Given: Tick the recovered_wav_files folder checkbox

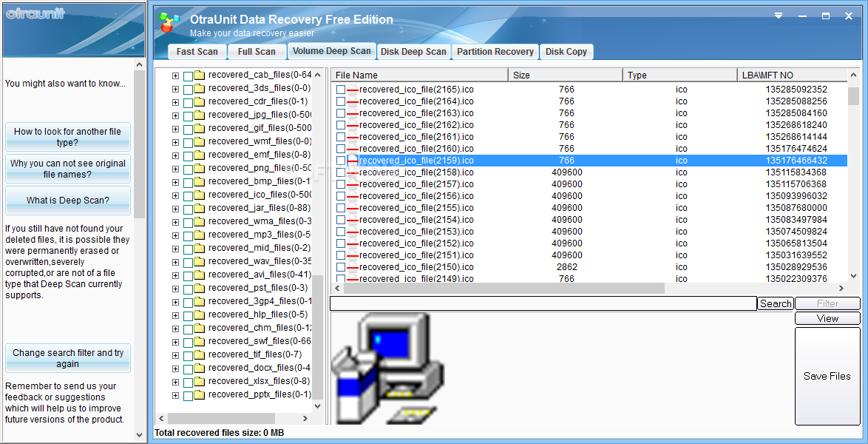Looking at the screenshot, I should tap(188, 262).
